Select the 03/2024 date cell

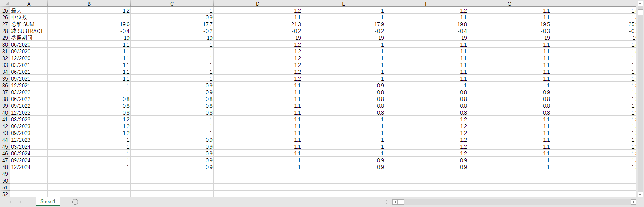tap(29, 147)
